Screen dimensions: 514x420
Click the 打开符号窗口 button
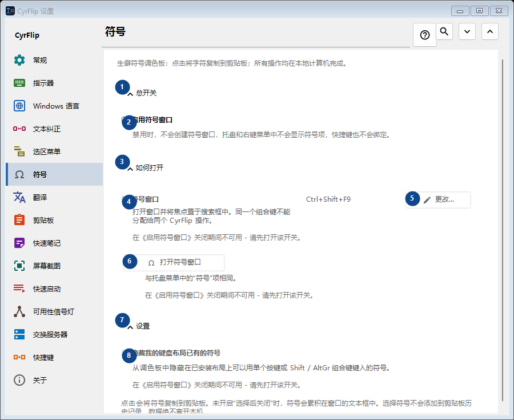(174, 263)
